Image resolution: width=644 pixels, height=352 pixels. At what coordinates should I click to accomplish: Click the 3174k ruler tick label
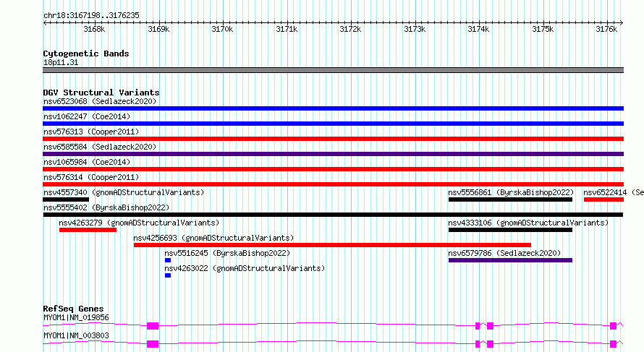point(478,29)
